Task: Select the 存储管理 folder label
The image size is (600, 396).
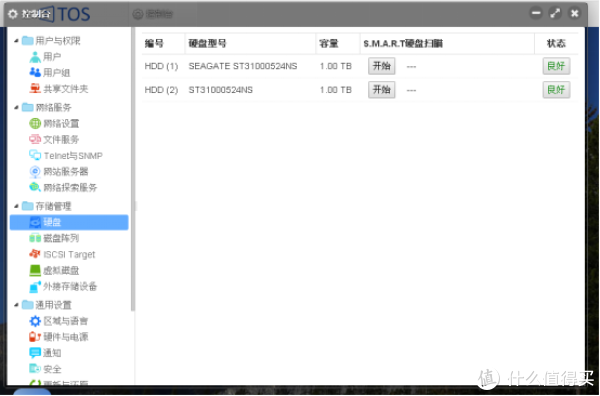Action: [54, 206]
